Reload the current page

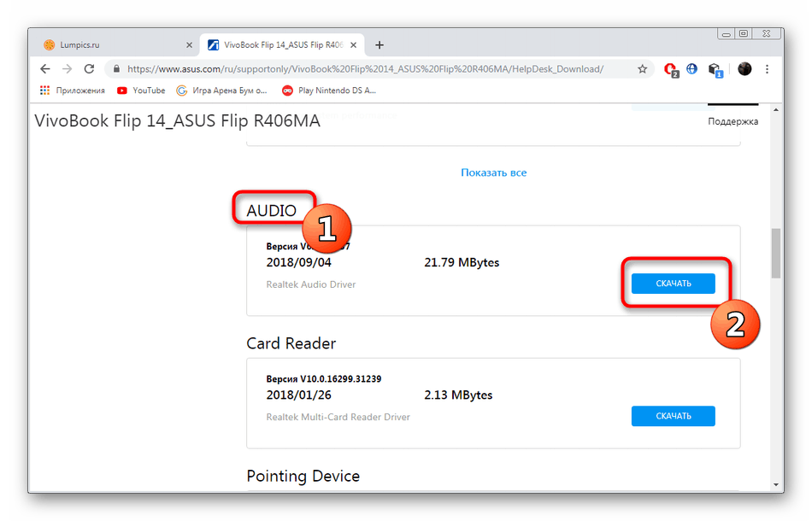89,69
